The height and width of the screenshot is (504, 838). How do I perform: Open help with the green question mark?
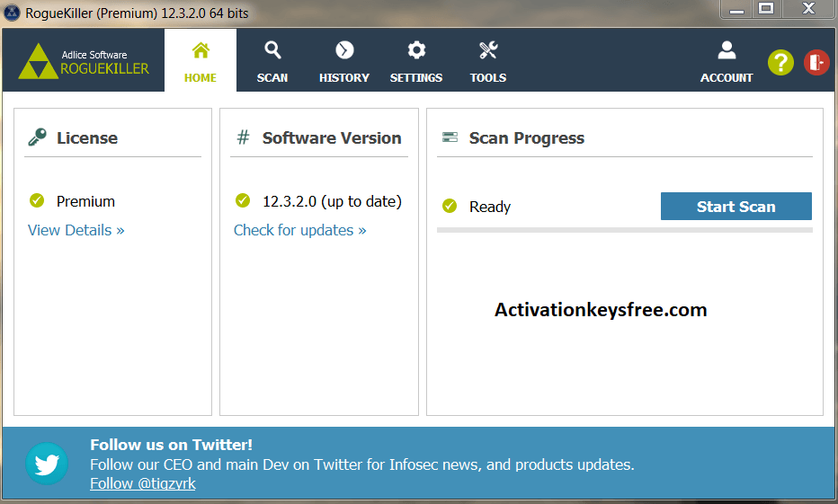point(780,63)
